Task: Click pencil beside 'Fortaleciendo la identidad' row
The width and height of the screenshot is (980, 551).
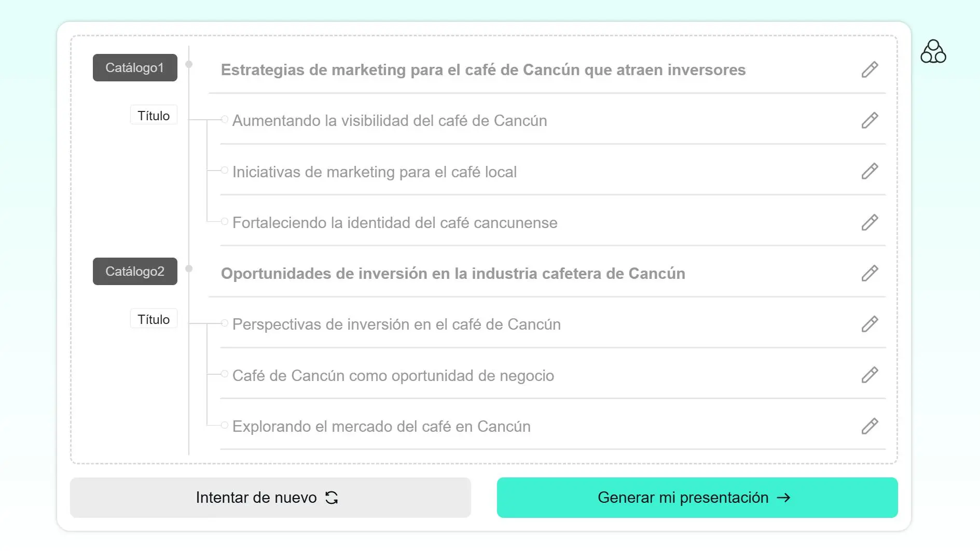Action: pyautogui.click(x=869, y=222)
